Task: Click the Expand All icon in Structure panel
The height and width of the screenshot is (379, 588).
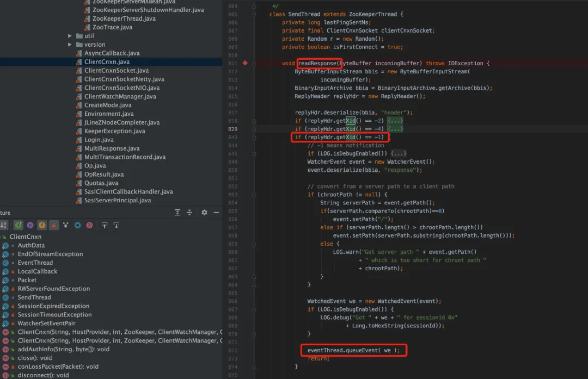Action: click(177, 213)
